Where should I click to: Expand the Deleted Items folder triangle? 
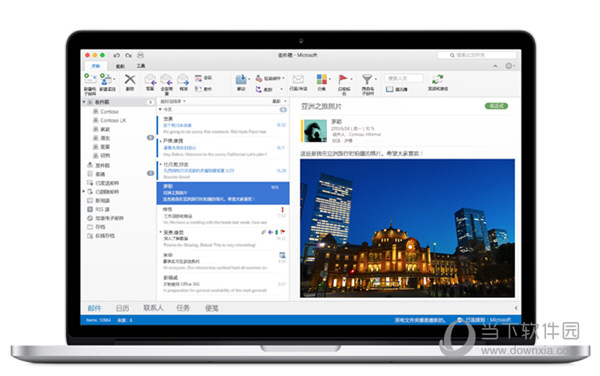(84, 191)
